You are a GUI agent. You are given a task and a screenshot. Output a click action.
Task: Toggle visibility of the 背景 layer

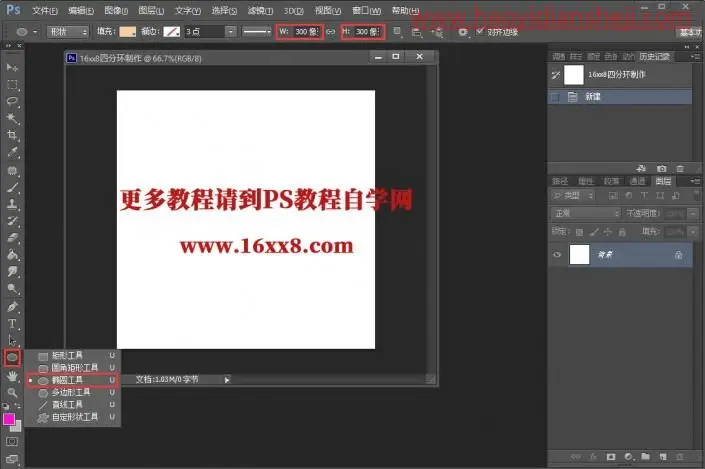pos(557,255)
